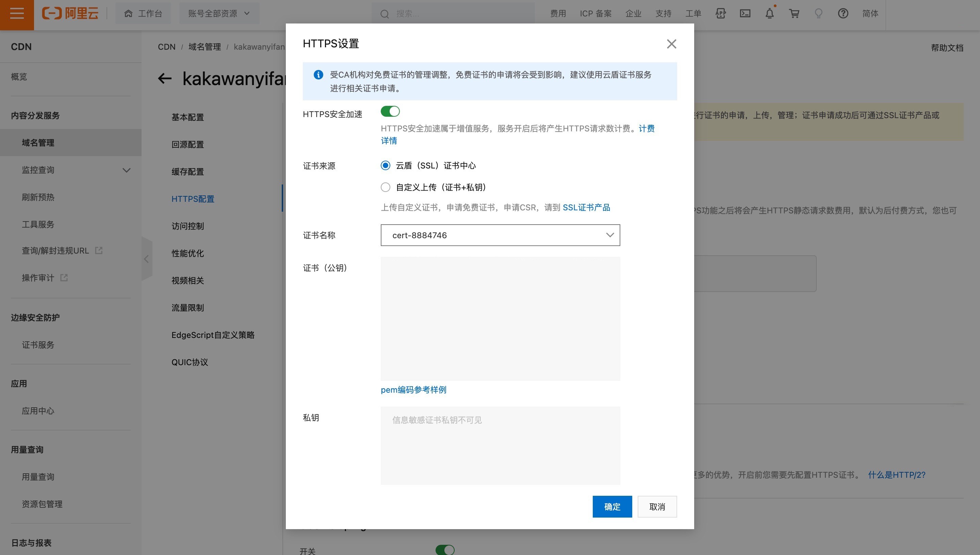Disable the HTTPS安全加速 toggle

pyautogui.click(x=390, y=111)
